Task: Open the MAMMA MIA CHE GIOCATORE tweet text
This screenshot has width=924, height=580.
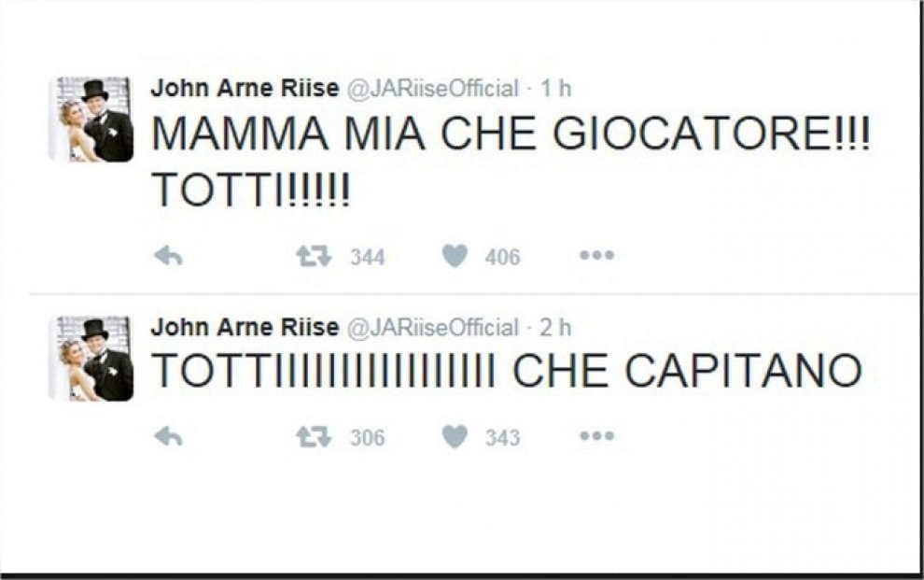Action: [x=510, y=136]
